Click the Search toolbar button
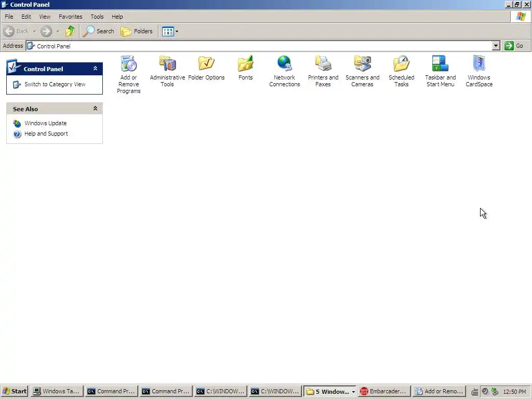 point(99,31)
